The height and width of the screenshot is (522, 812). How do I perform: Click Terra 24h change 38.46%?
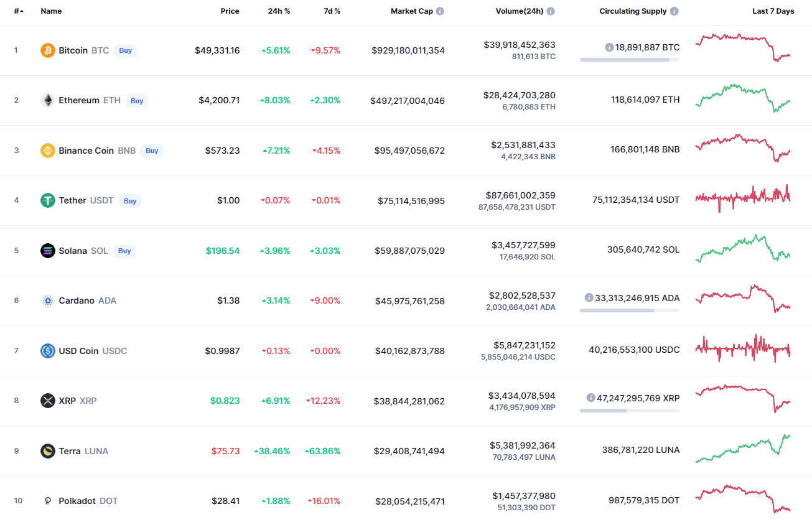[273, 451]
